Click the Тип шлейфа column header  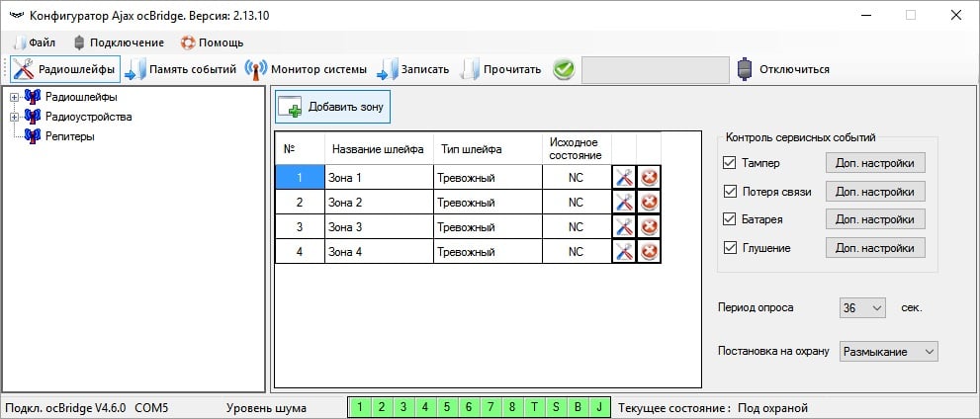(488, 149)
